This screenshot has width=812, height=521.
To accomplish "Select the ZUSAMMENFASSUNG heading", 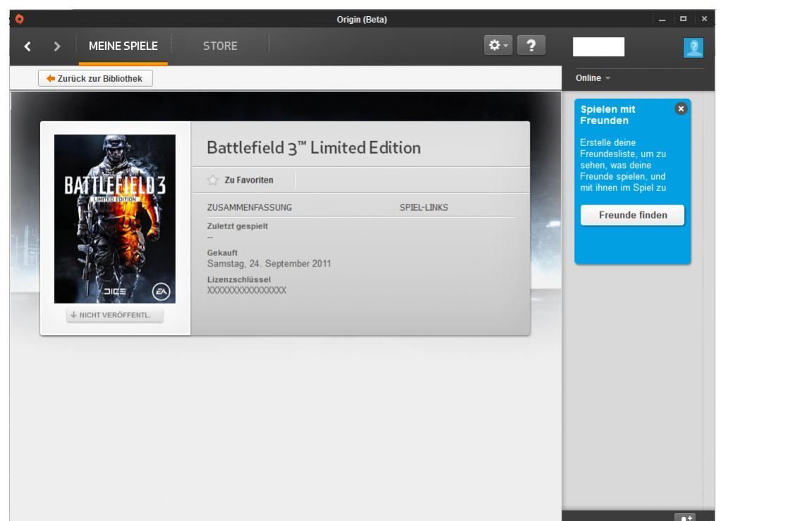I will tap(250, 207).
